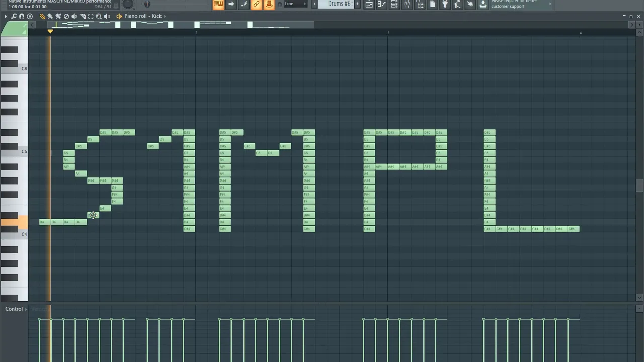The width and height of the screenshot is (644, 362).
Task: Open the wrench tools menu
Action: [14, 16]
